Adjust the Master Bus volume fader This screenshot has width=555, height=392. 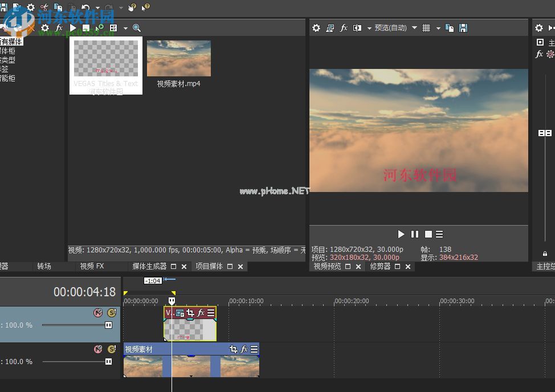tap(545, 133)
